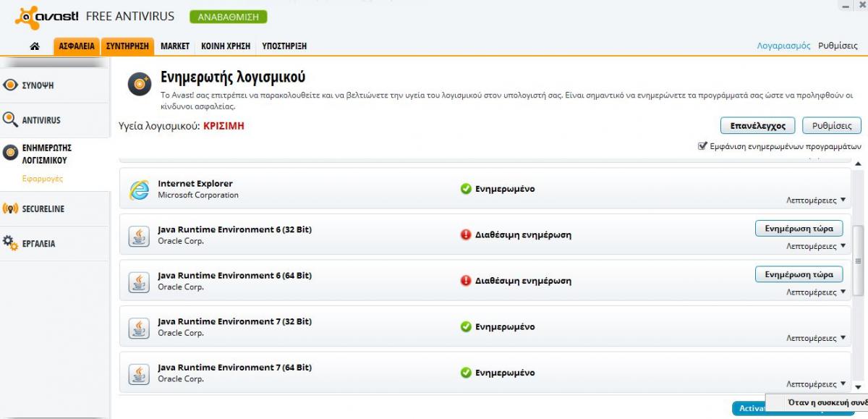Click Java Runtime Environment 7 (32 Bit) icon
The height and width of the screenshot is (419, 868).
point(139,328)
